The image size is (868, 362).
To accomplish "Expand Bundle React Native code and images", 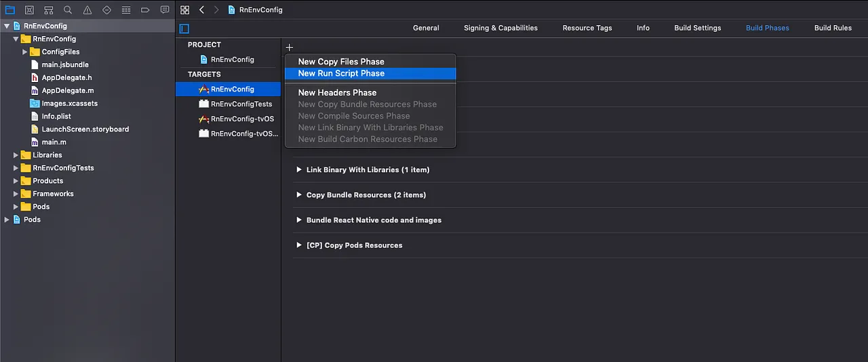I will [299, 220].
